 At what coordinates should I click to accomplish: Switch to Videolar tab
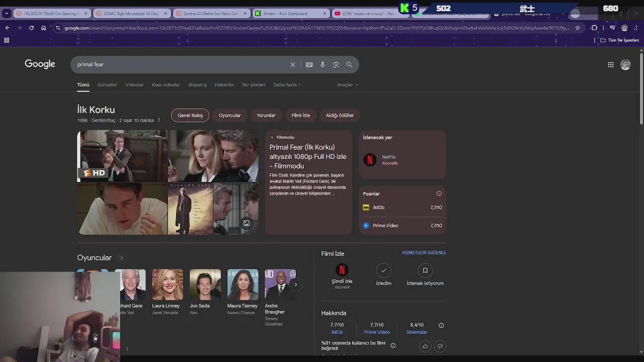(134, 84)
